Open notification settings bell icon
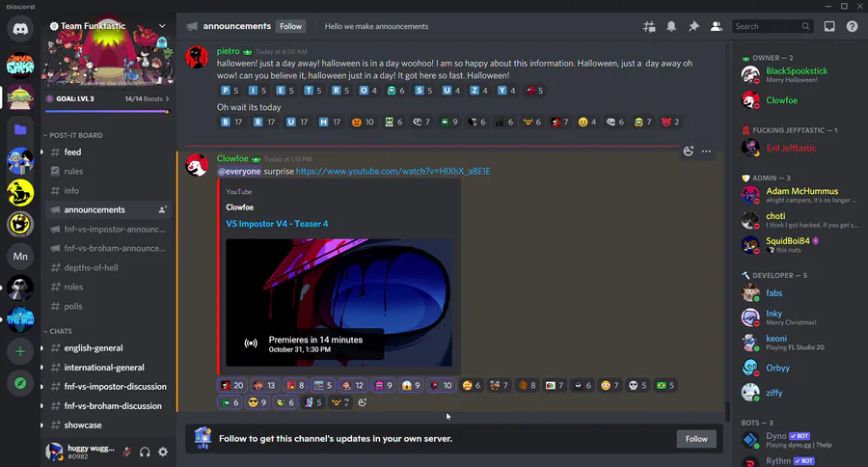868x467 pixels. [x=671, y=27]
